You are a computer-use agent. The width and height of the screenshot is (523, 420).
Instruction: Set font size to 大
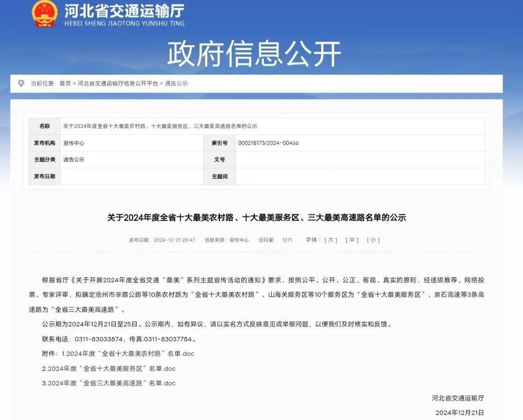point(331,240)
